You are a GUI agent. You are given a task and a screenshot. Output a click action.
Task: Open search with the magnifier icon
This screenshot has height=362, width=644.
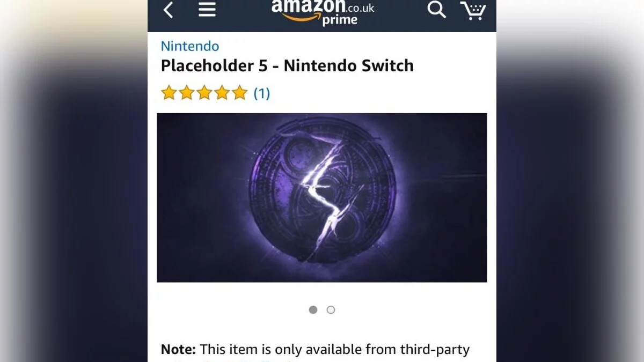coord(436,10)
